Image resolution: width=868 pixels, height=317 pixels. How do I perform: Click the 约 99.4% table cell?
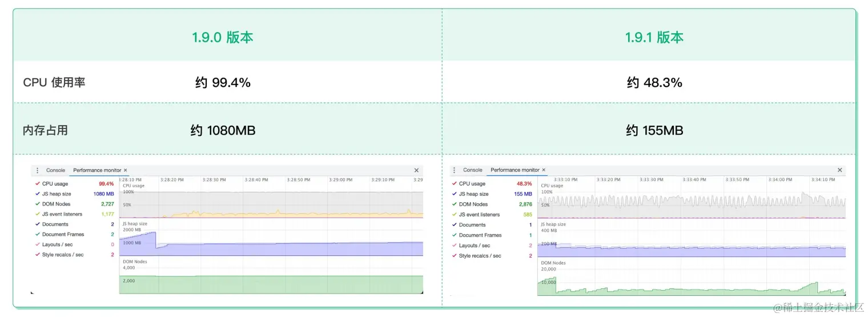223,82
